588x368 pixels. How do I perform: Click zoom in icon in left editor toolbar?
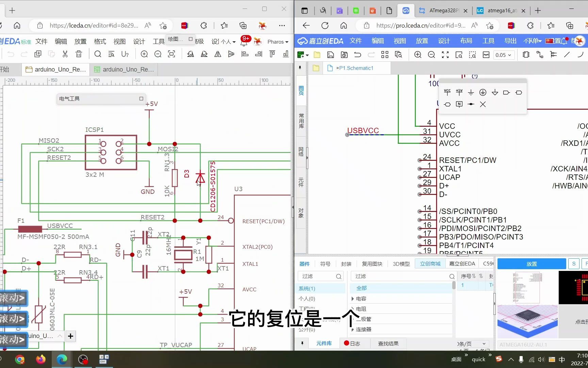pyautogui.click(x=144, y=54)
